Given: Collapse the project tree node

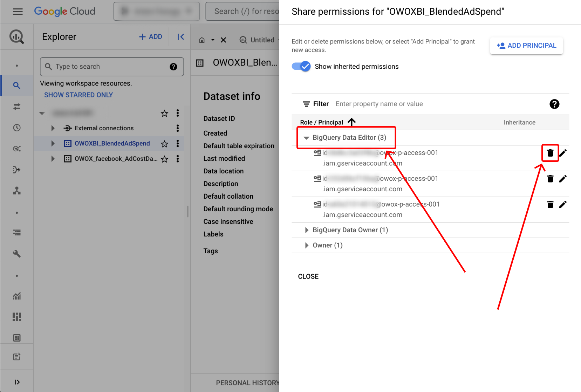Looking at the screenshot, I should tap(42, 113).
